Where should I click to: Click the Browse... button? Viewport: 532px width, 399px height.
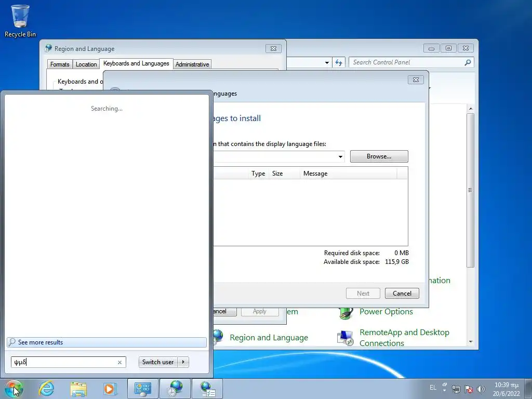379,156
